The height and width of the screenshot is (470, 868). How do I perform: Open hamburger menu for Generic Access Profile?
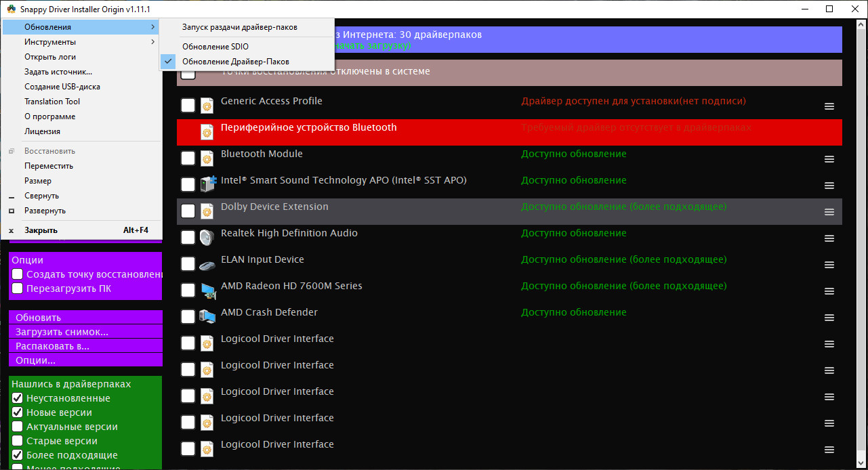pos(829,106)
